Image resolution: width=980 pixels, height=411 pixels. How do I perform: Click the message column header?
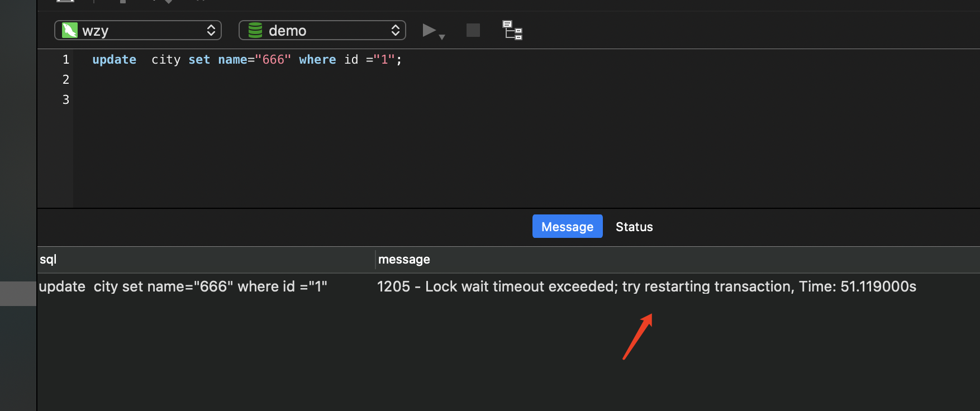(x=678, y=260)
